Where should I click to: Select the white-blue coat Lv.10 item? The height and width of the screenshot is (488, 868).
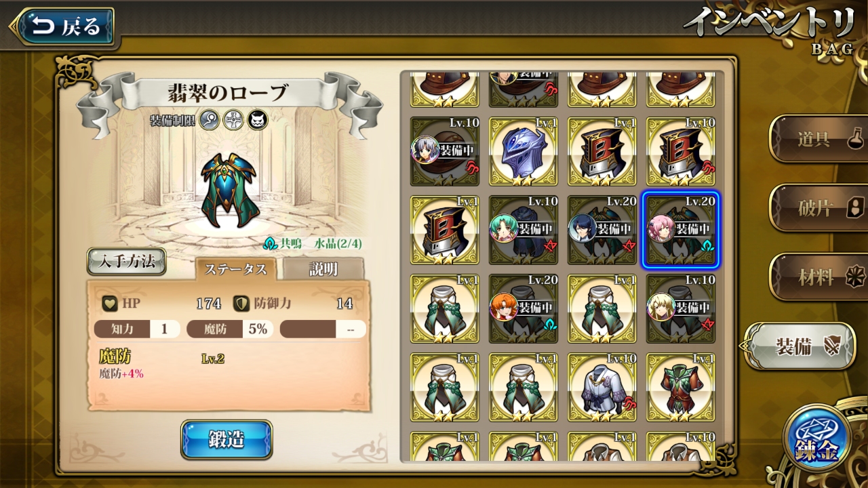(x=601, y=387)
